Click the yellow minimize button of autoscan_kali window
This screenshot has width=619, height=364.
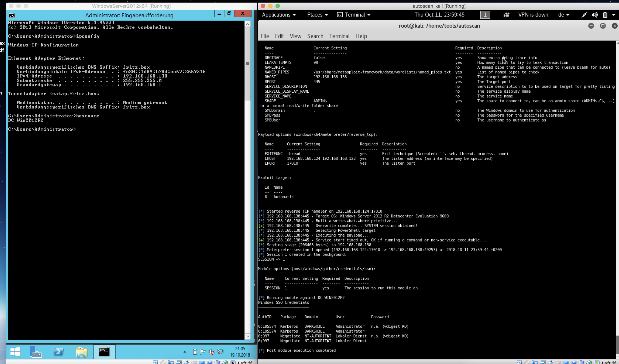270,6
